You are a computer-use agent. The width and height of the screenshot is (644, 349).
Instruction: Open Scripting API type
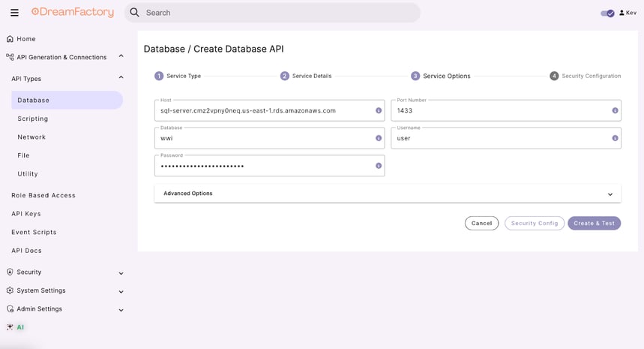click(x=33, y=119)
